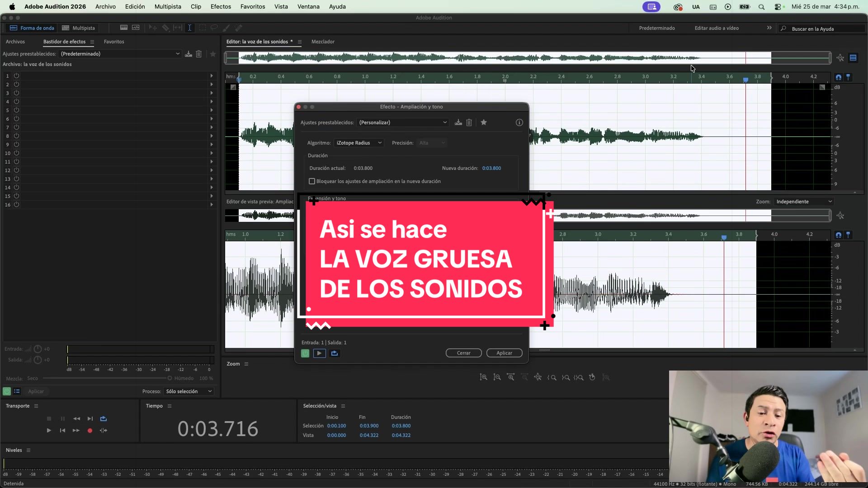868x488 pixels.
Task: Adjust Mezcla Seco-Húmedo slider handle
Action: pyautogui.click(x=170, y=378)
